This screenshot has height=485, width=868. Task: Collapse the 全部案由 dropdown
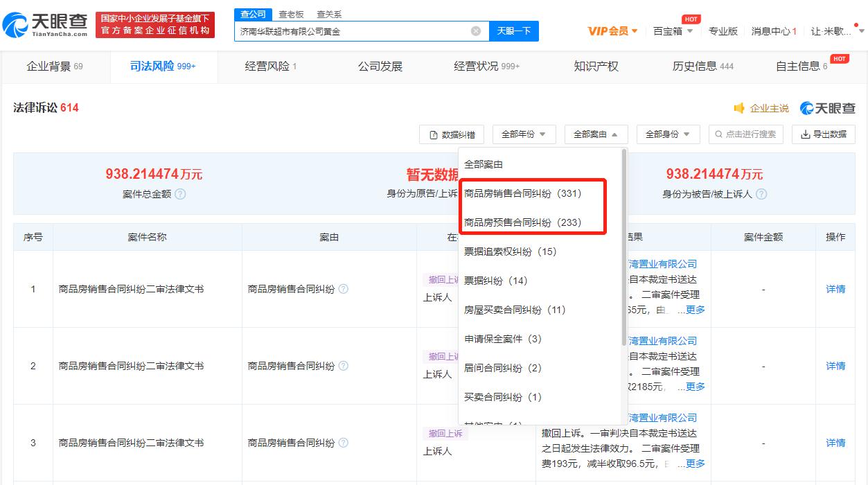[x=596, y=134]
